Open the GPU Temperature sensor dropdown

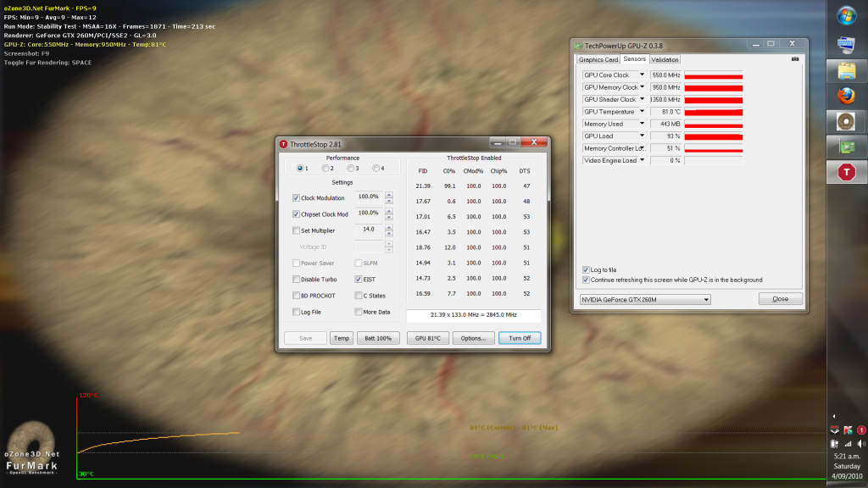(x=643, y=111)
